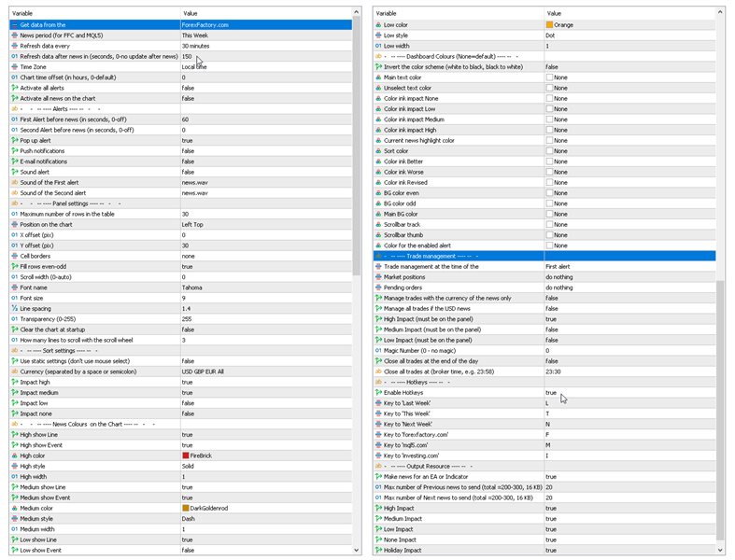The image size is (735, 560).
Task: Click the string icon beside 'Close all trades at'
Action: point(379,371)
